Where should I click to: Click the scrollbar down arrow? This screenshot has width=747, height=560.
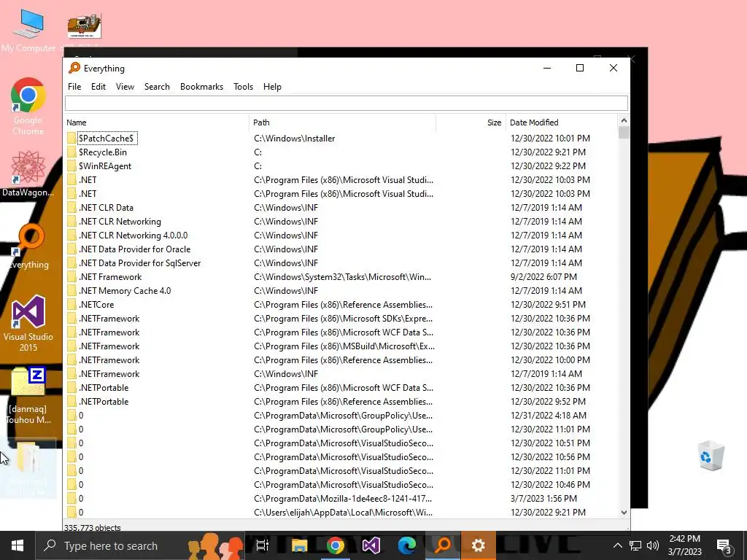pyautogui.click(x=624, y=513)
